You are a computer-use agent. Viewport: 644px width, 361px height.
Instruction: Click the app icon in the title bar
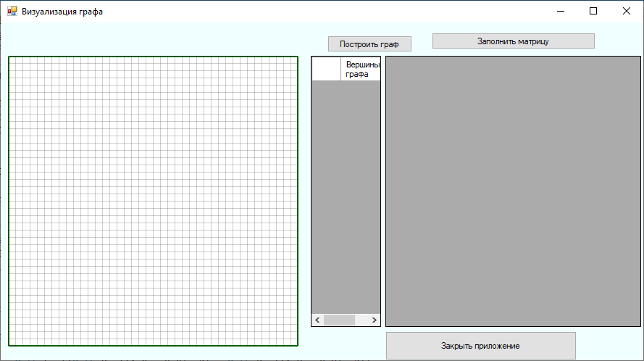[12, 12]
